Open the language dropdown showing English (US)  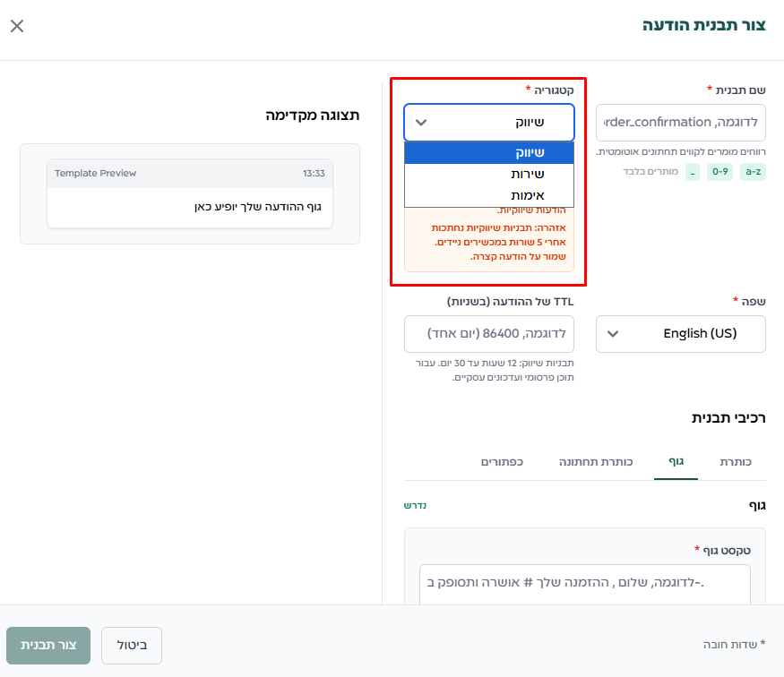[680, 333]
